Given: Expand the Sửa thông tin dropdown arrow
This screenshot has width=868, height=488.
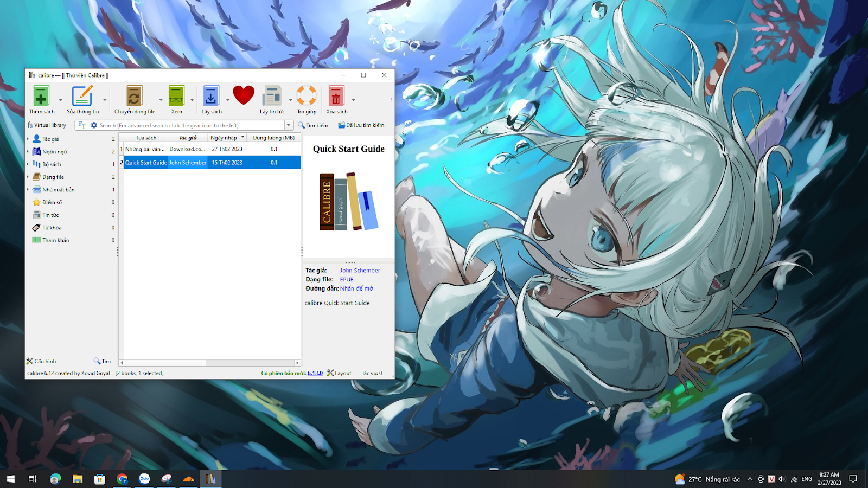Looking at the screenshot, I should tap(105, 100).
